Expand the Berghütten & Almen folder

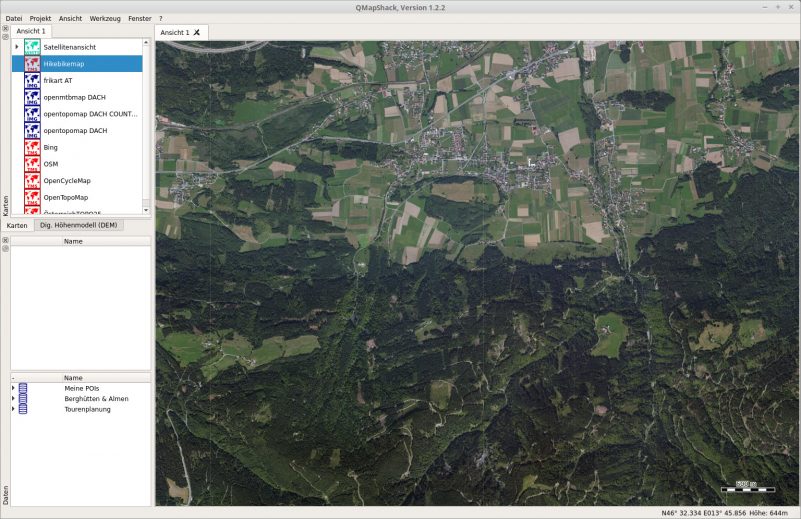(x=14, y=399)
